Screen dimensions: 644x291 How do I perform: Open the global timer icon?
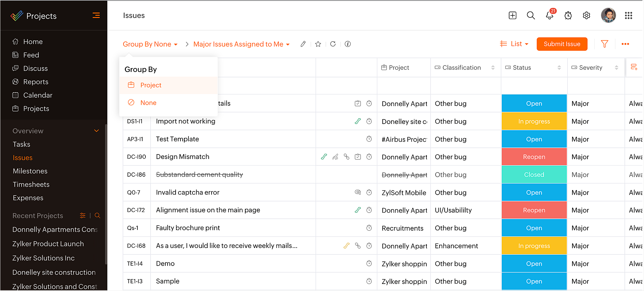click(568, 15)
